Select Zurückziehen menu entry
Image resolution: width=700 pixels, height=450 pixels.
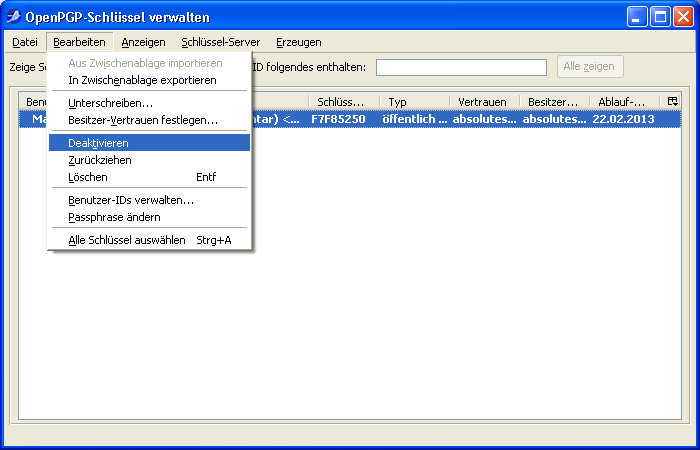pos(149,160)
